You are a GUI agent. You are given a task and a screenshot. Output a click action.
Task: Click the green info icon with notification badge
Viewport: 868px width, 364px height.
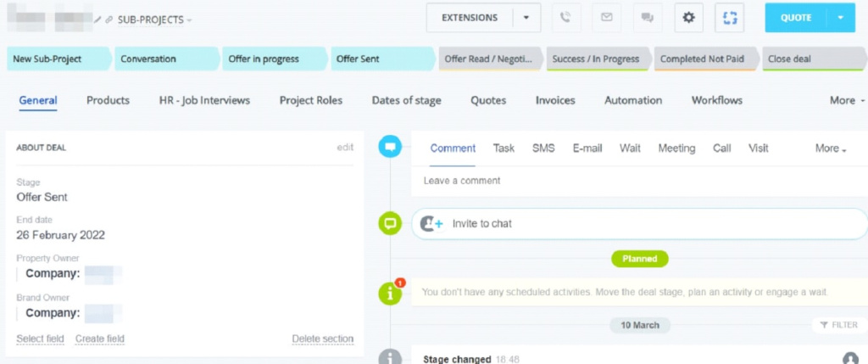click(x=390, y=293)
